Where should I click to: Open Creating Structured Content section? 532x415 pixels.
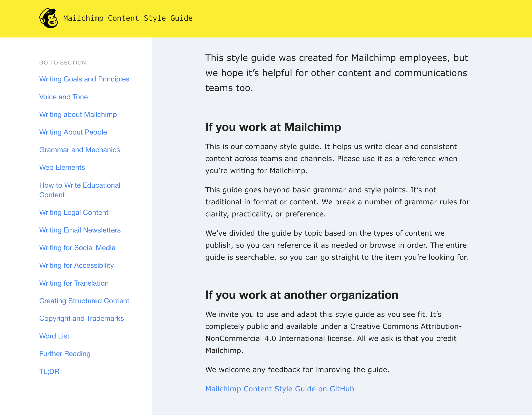(x=84, y=301)
